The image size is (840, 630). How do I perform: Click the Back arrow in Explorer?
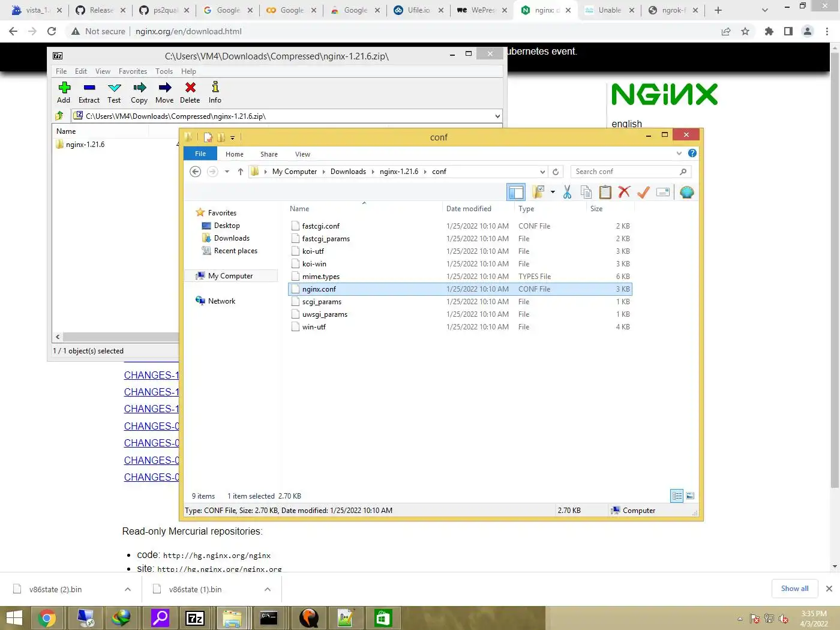tap(195, 172)
